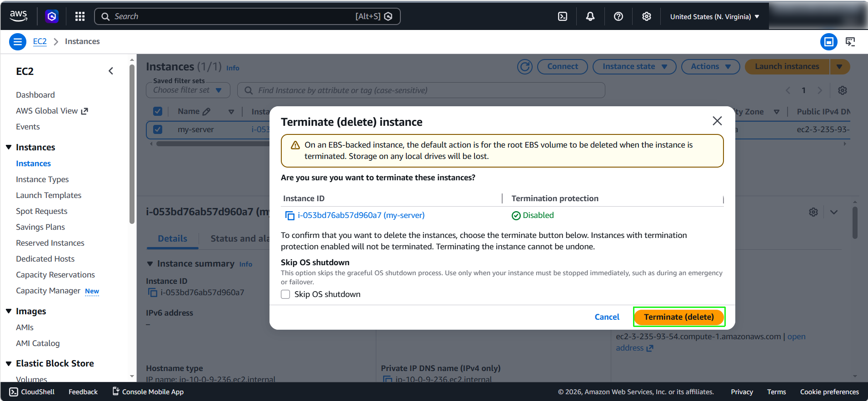Open Savings Plans in sidebar
868x401 pixels.
click(x=40, y=227)
